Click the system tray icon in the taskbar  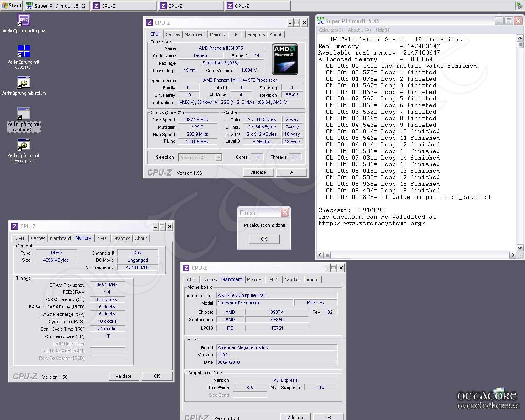519,6
